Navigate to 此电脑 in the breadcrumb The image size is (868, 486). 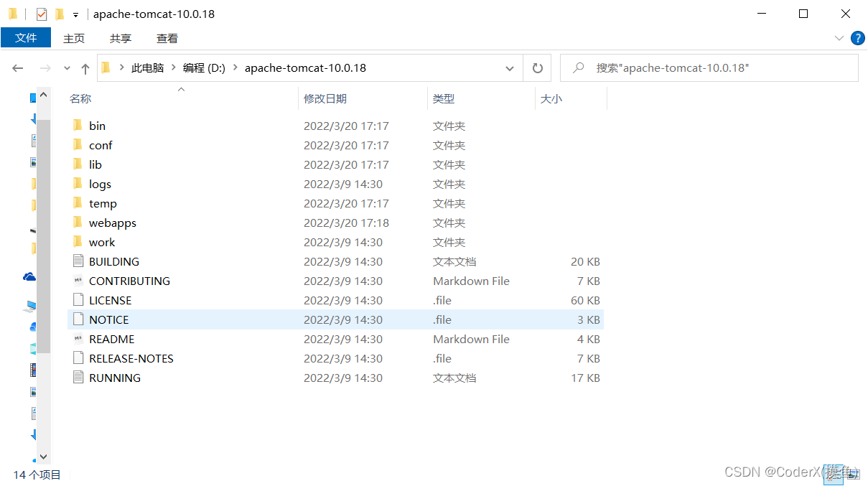coord(147,67)
